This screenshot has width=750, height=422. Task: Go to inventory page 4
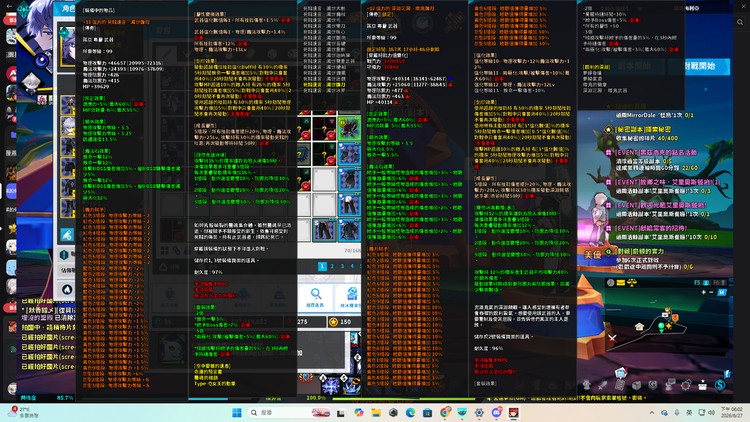(353, 267)
